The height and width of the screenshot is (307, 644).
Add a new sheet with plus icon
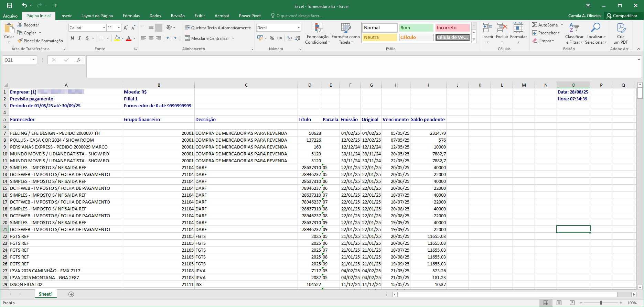coord(71,294)
